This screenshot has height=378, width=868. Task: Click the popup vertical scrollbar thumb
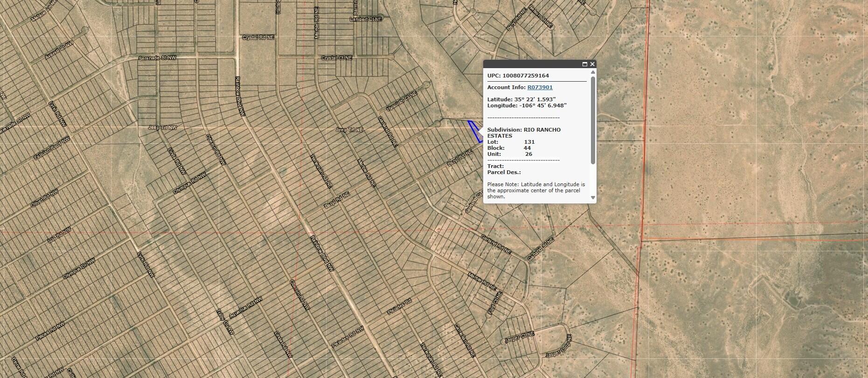(593, 120)
